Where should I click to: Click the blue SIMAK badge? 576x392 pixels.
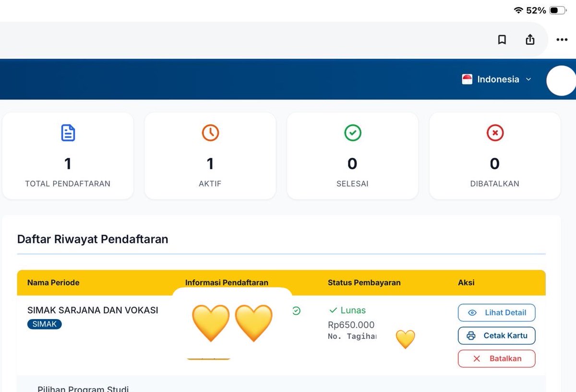pyautogui.click(x=45, y=324)
